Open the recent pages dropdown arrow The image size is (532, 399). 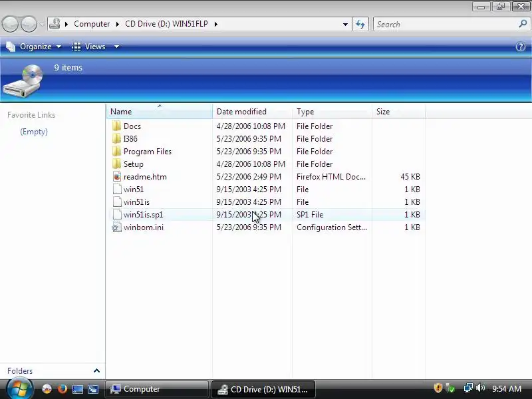coord(42,25)
